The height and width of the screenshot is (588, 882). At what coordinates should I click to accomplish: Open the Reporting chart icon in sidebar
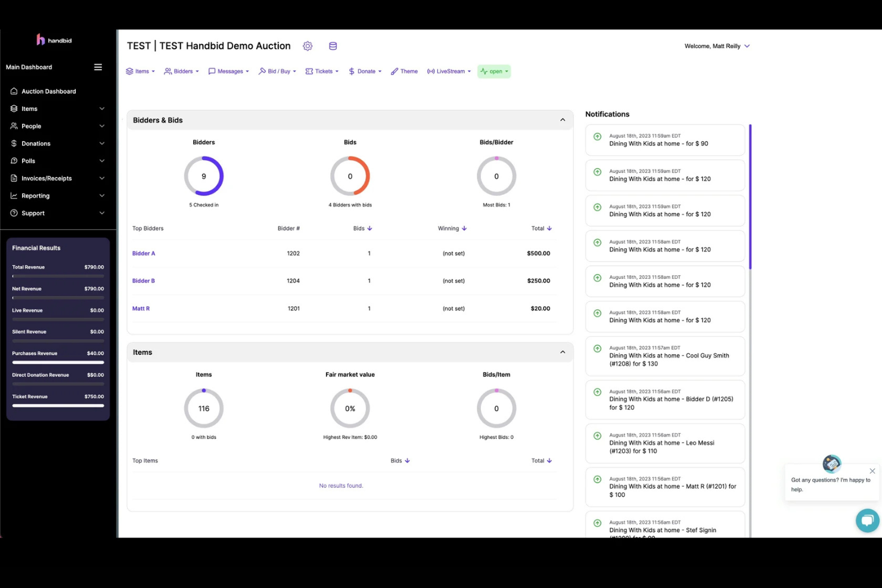(13, 195)
